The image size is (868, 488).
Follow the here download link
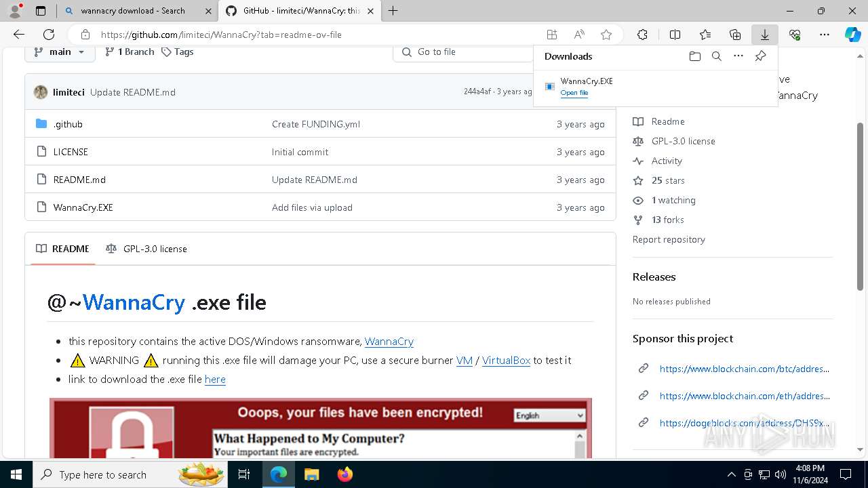point(215,380)
